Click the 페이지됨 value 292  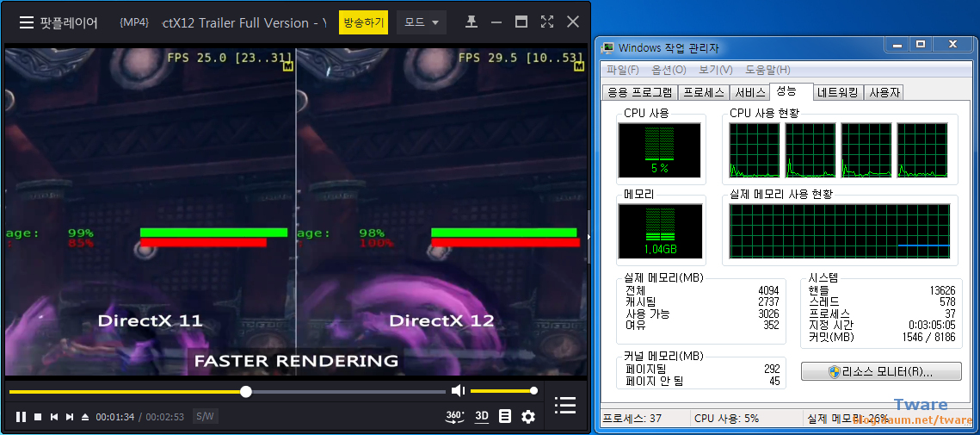771,370
